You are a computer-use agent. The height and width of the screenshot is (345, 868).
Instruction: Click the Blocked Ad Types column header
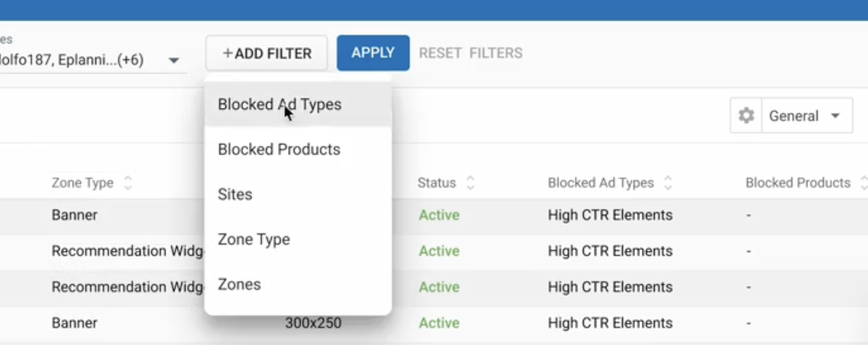coord(601,183)
